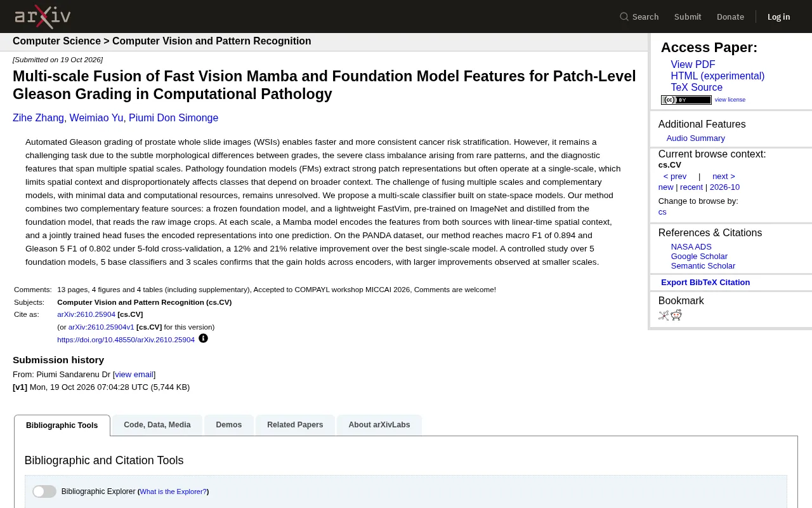Download the TeX Source
This screenshot has width=812, height=508.
[x=697, y=88]
